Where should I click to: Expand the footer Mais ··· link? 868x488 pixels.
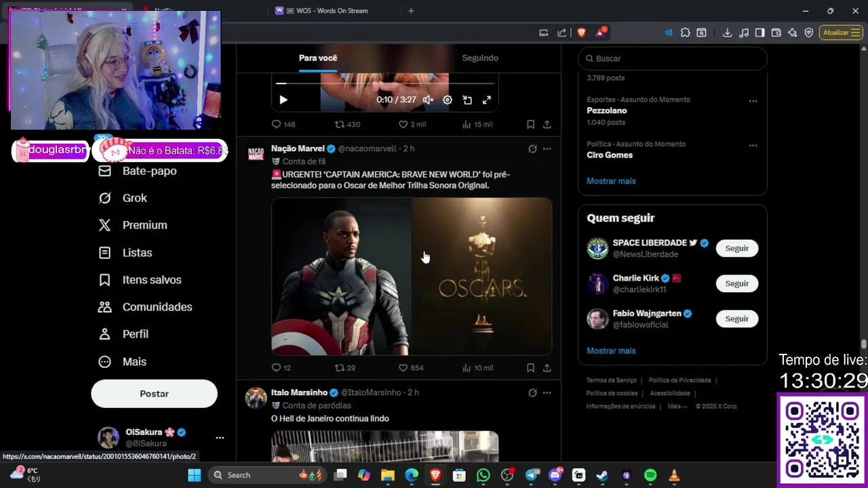pyautogui.click(x=677, y=406)
